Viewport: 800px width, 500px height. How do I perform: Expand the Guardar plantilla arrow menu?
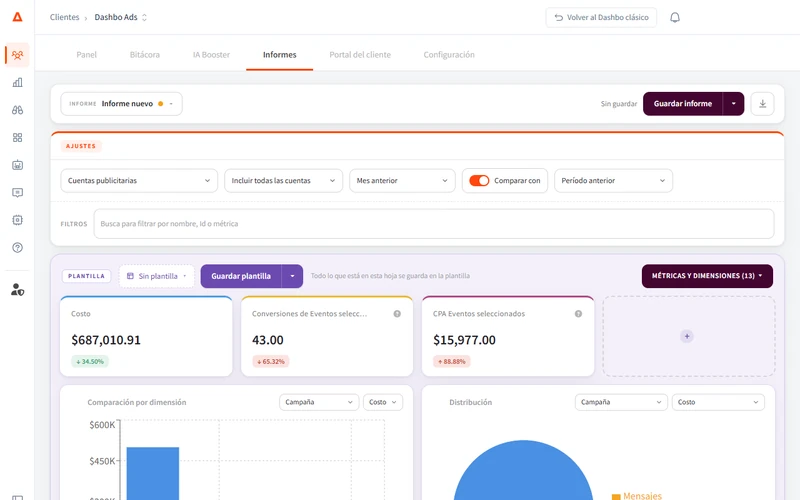click(292, 276)
